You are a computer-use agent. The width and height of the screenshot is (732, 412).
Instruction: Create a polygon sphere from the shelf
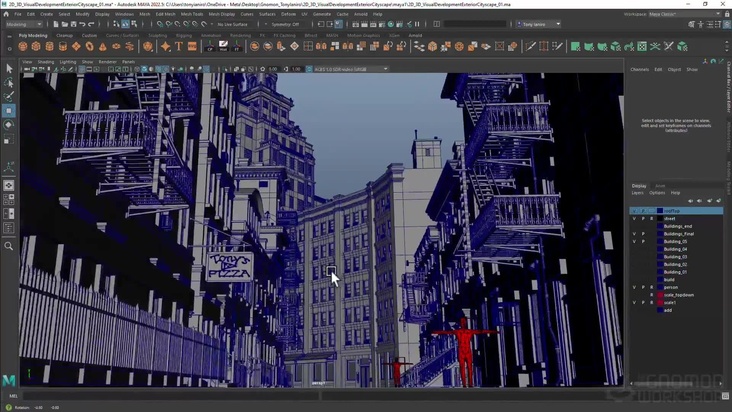(x=22, y=46)
